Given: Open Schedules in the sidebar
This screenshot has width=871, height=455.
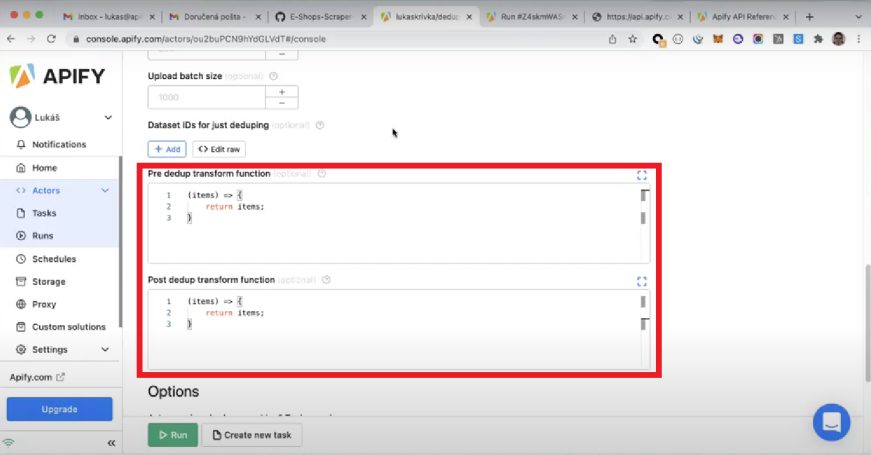Looking at the screenshot, I should coord(54,259).
